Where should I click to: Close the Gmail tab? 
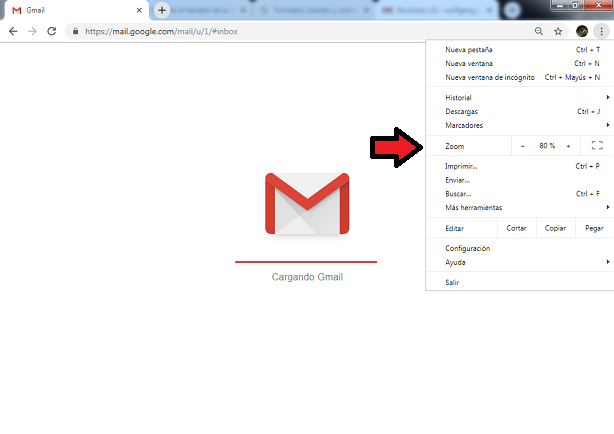(x=139, y=10)
